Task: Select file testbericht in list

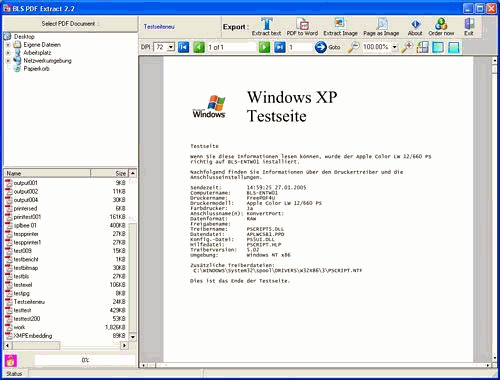Action: click(26, 259)
